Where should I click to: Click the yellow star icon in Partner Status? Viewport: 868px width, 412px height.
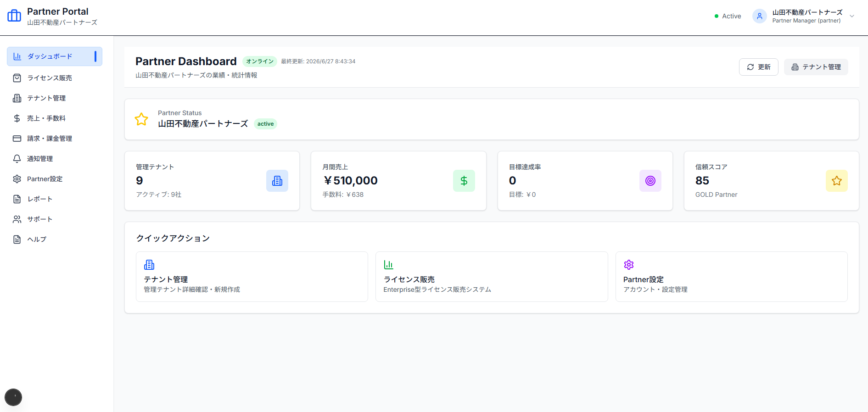(x=141, y=119)
